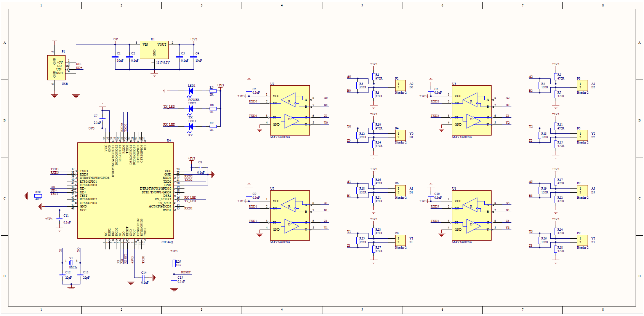Select termination resistor R26 120R

tap(540, 240)
